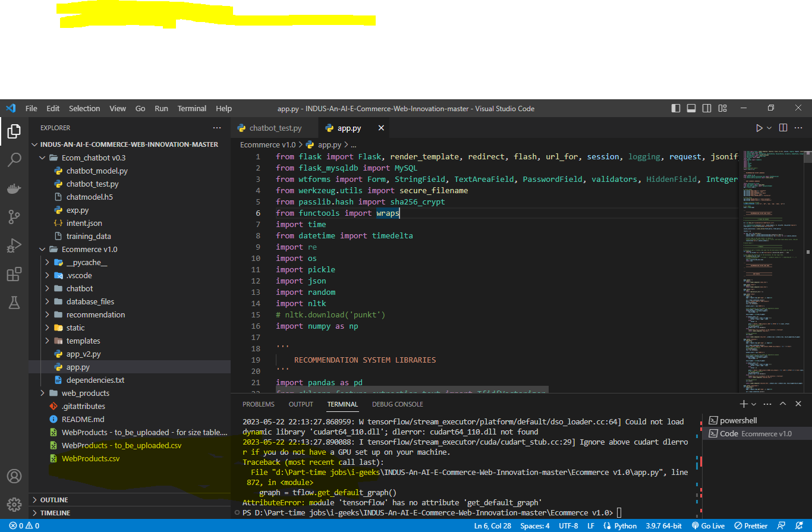Run the Python file using the play icon
Viewport: 812px width, 532px height.
point(759,127)
